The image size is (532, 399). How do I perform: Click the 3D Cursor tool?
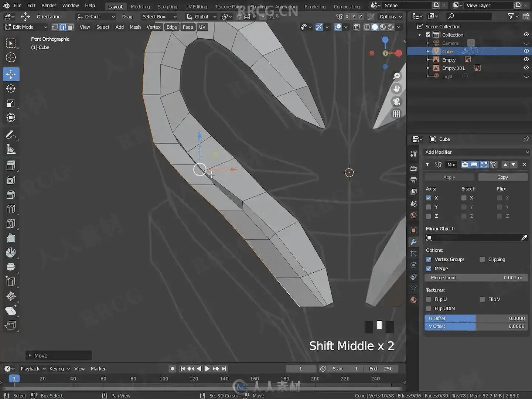11,58
